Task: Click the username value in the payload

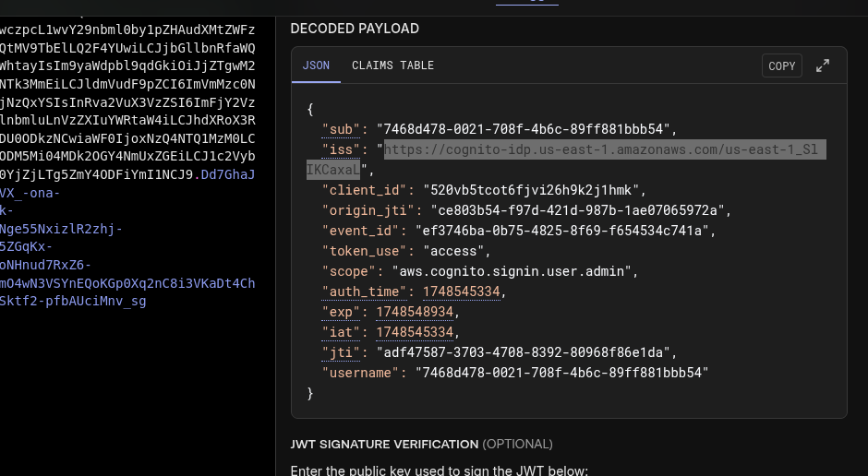Action: (561, 374)
